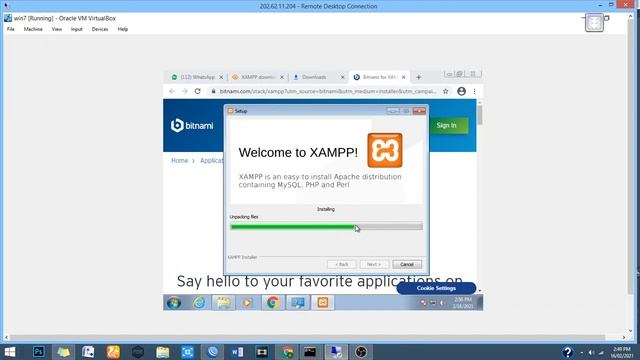Open OBS Studio from the host taskbar

[x=361, y=352]
